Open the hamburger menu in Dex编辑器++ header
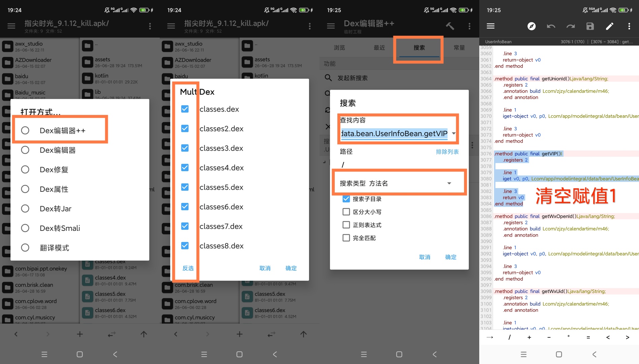This screenshot has height=364, width=639. (331, 26)
